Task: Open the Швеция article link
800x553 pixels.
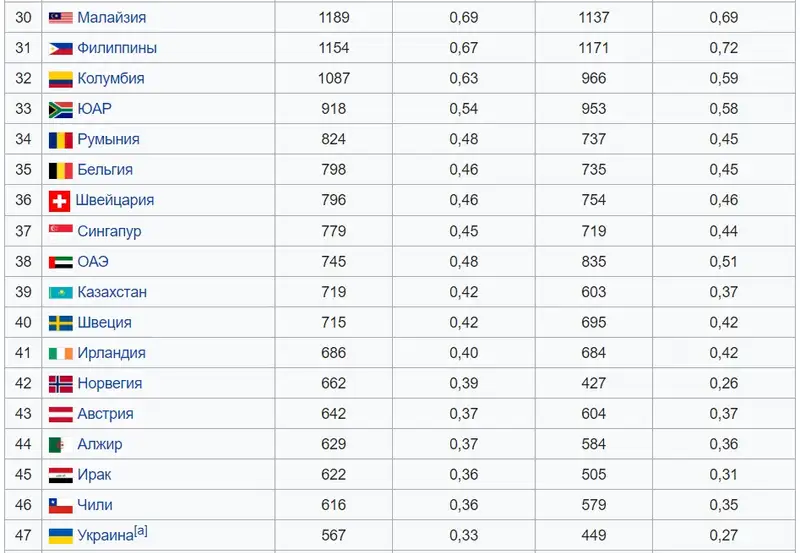Action: click(x=104, y=323)
